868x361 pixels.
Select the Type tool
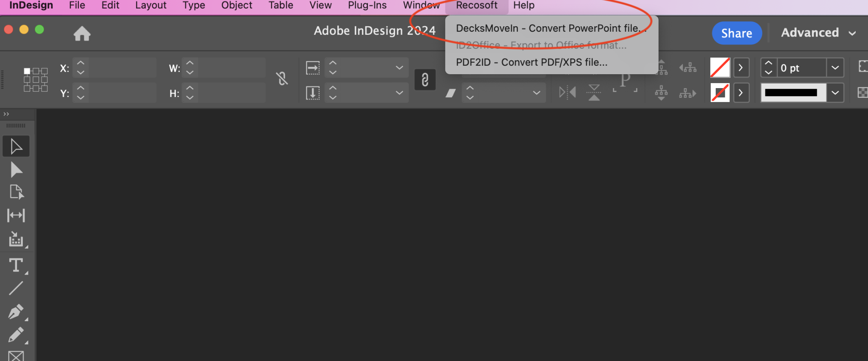click(16, 266)
